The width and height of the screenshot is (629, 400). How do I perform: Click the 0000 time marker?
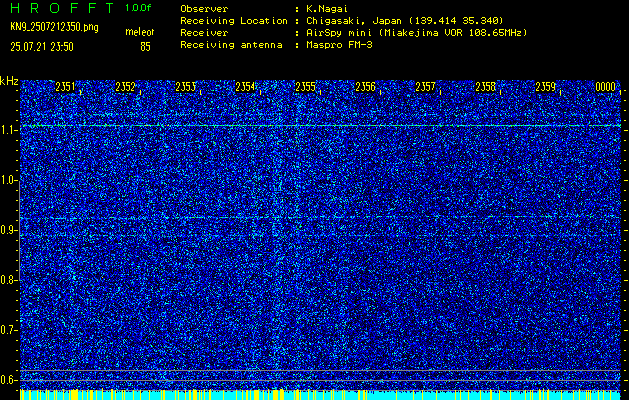click(x=605, y=87)
